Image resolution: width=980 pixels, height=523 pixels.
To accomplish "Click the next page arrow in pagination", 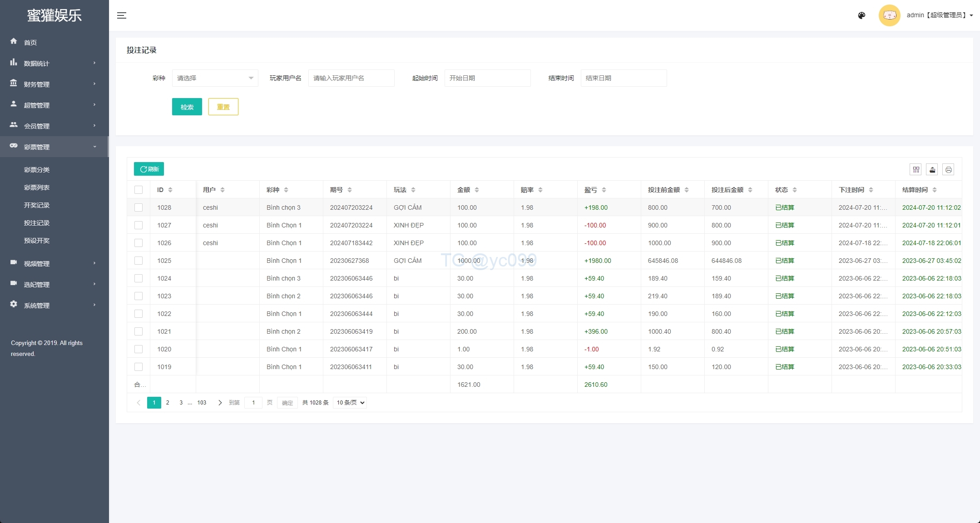I will pyautogui.click(x=220, y=403).
